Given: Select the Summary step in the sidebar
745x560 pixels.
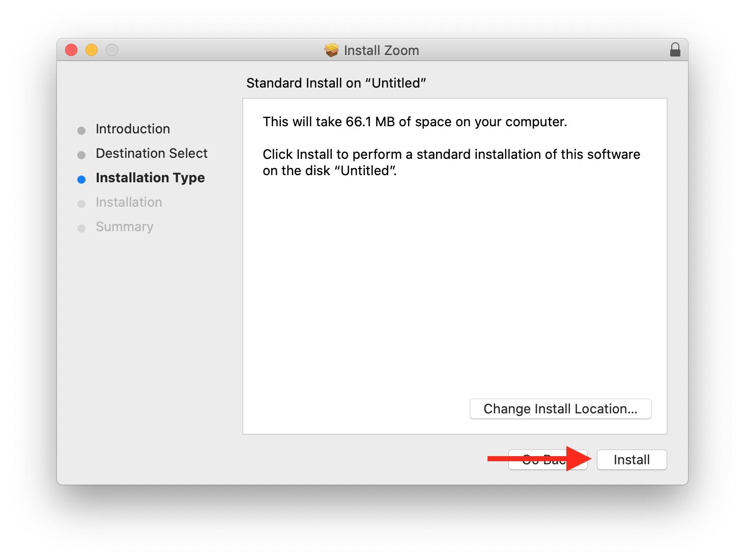Looking at the screenshot, I should point(124,227).
